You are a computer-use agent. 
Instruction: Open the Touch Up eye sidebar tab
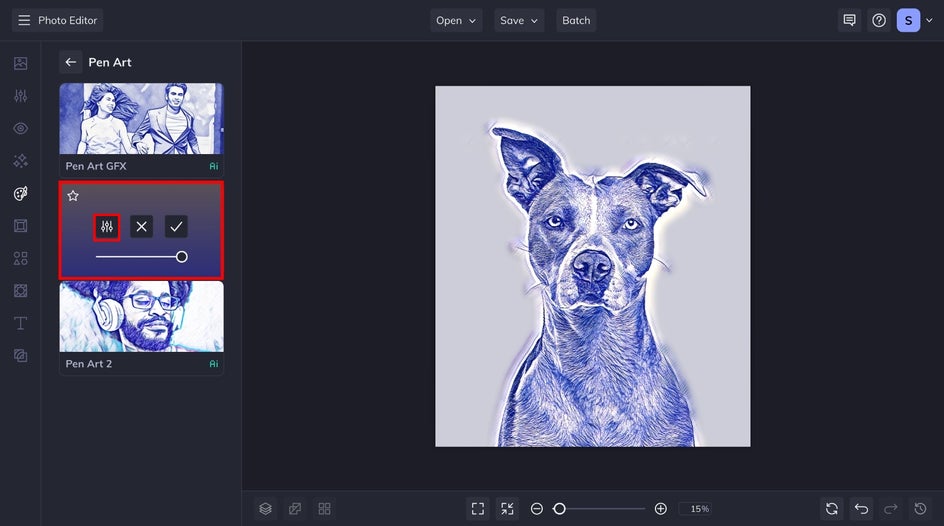tap(20, 128)
